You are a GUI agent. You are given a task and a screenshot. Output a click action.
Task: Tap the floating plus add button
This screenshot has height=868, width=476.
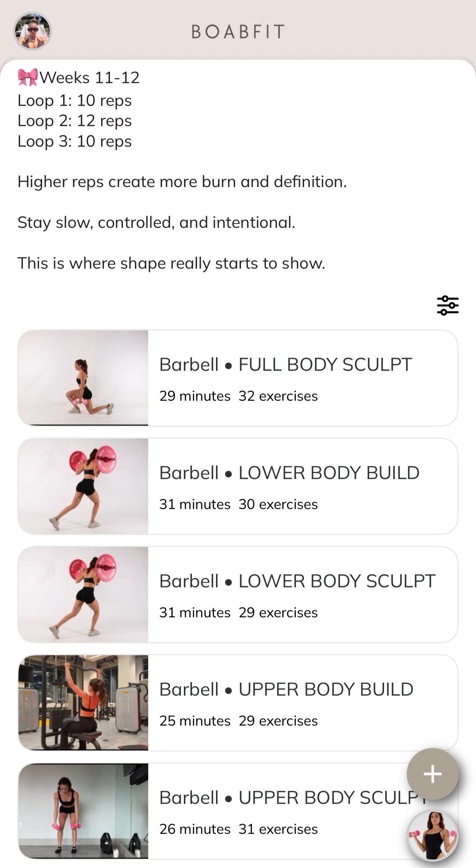[x=432, y=774]
